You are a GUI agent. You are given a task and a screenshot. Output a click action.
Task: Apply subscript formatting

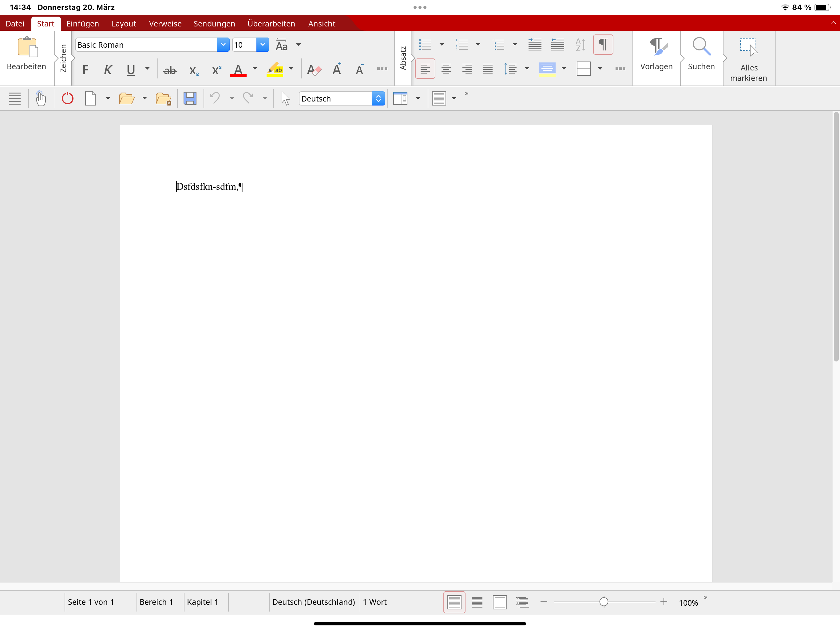pos(194,70)
